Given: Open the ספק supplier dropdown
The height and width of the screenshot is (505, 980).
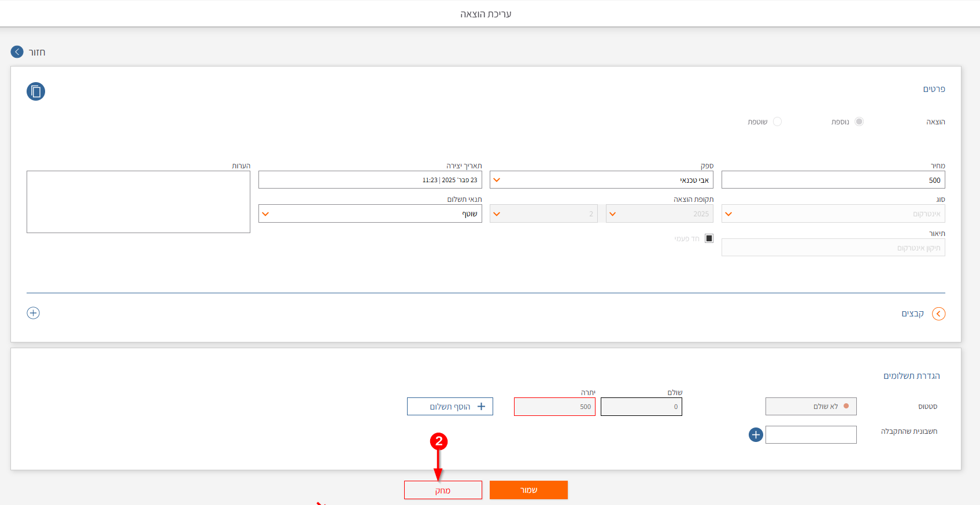Looking at the screenshot, I should point(601,180).
